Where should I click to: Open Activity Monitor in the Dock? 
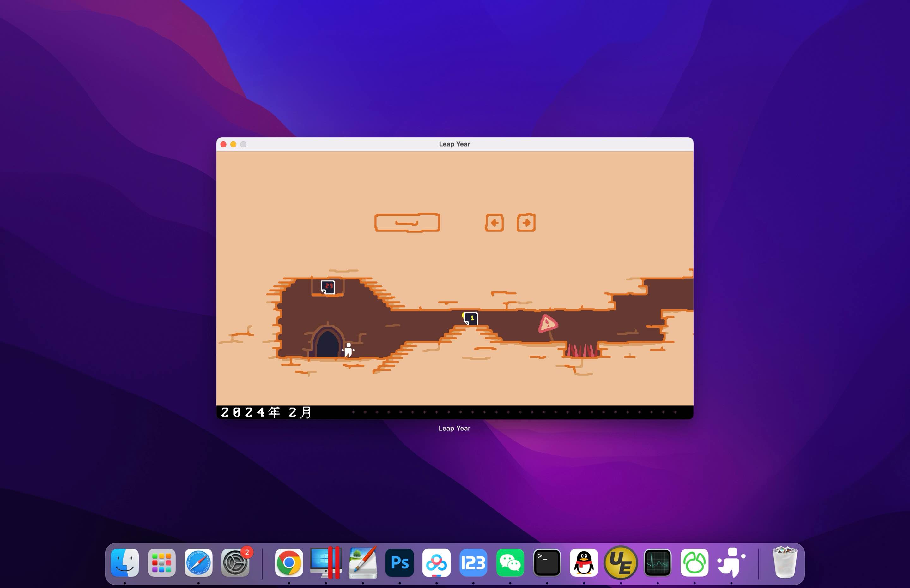pyautogui.click(x=658, y=562)
